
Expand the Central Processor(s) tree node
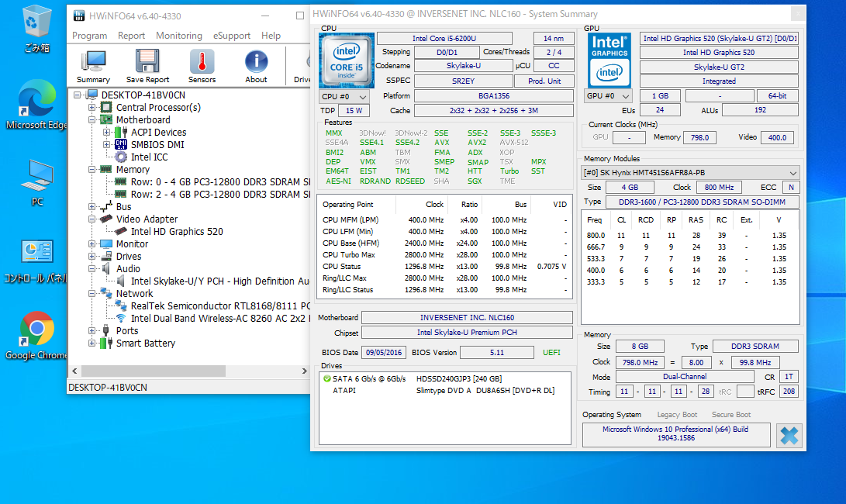[92, 107]
